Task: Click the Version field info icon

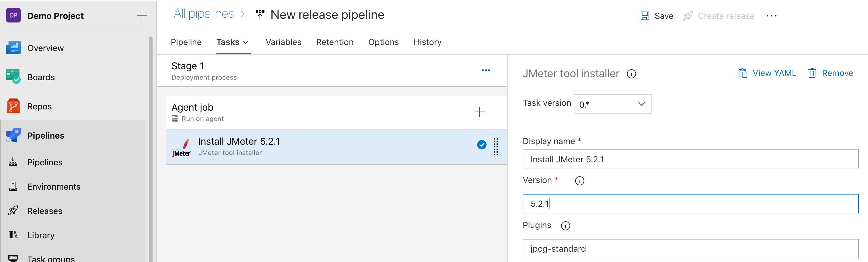Action: (x=579, y=181)
